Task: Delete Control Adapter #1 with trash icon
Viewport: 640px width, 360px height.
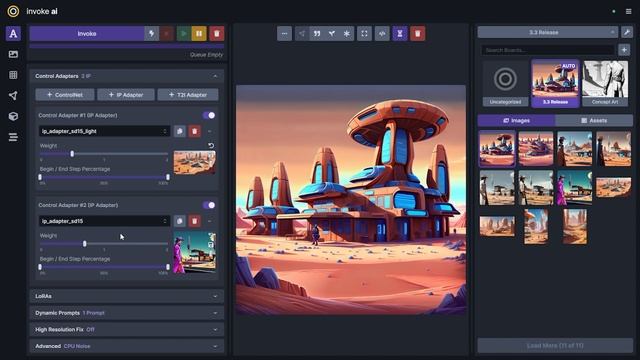Action: pyautogui.click(x=195, y=131)
